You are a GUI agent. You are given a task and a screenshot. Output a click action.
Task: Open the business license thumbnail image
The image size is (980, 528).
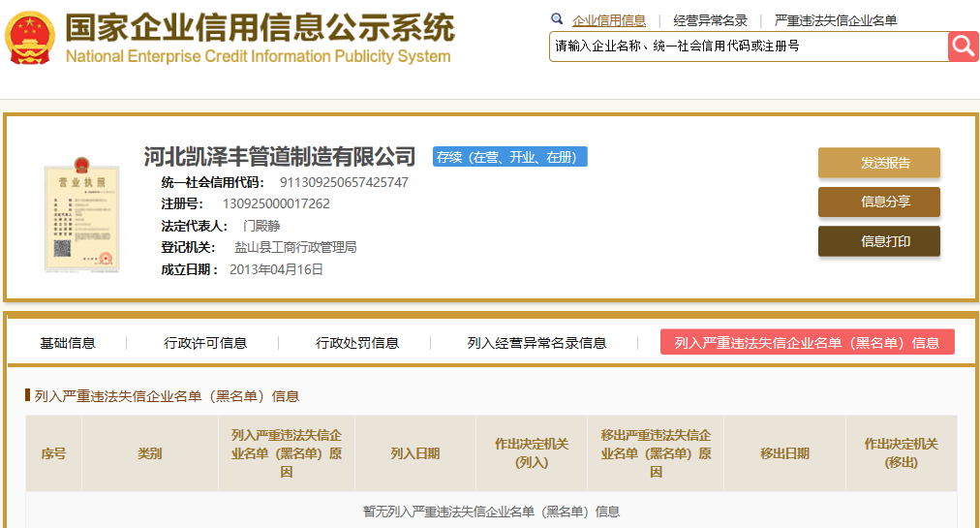(82, 214)
